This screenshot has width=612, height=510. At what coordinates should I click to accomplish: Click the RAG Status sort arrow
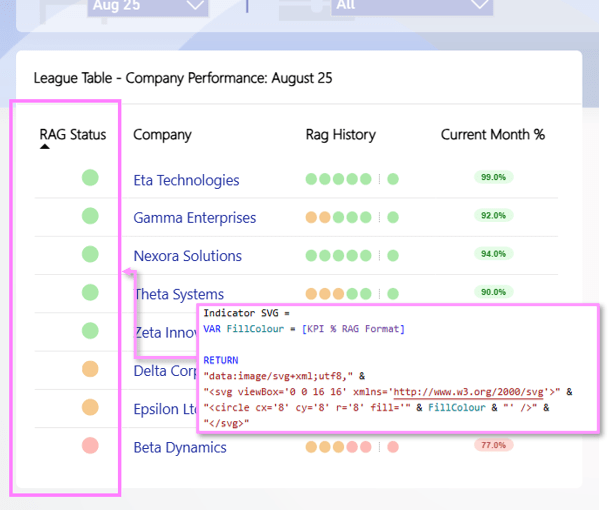click(44, 147)
